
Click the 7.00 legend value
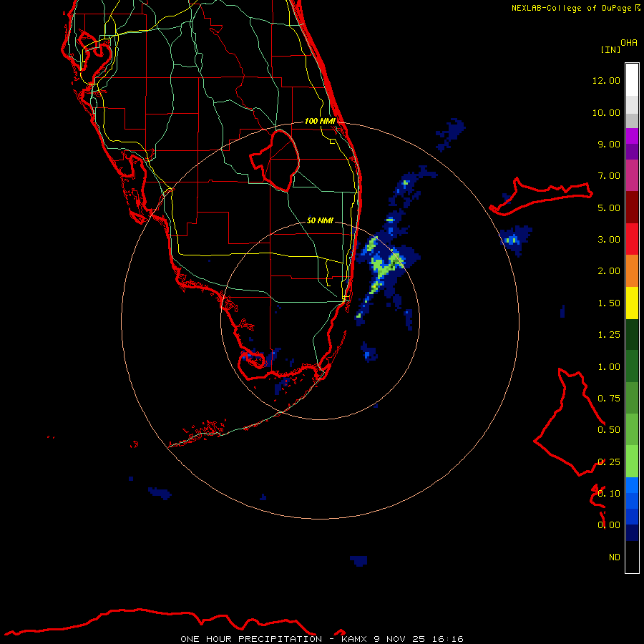(x=609, y=176)
